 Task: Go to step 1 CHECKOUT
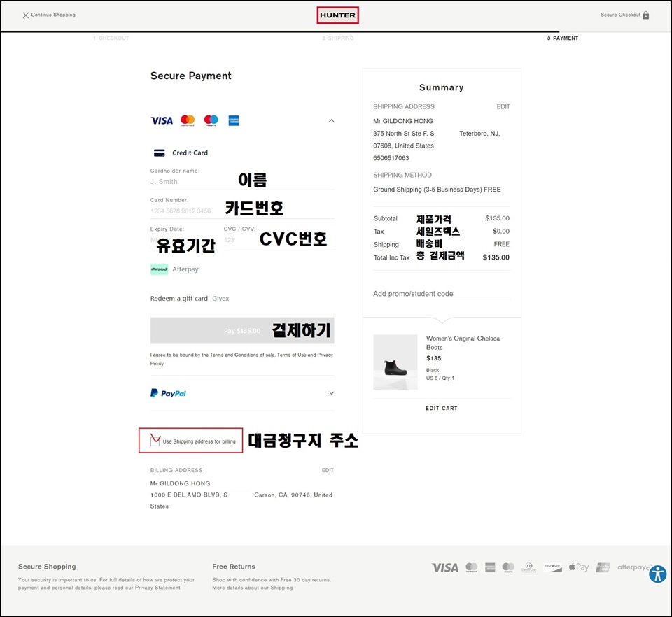click(111, 38)
